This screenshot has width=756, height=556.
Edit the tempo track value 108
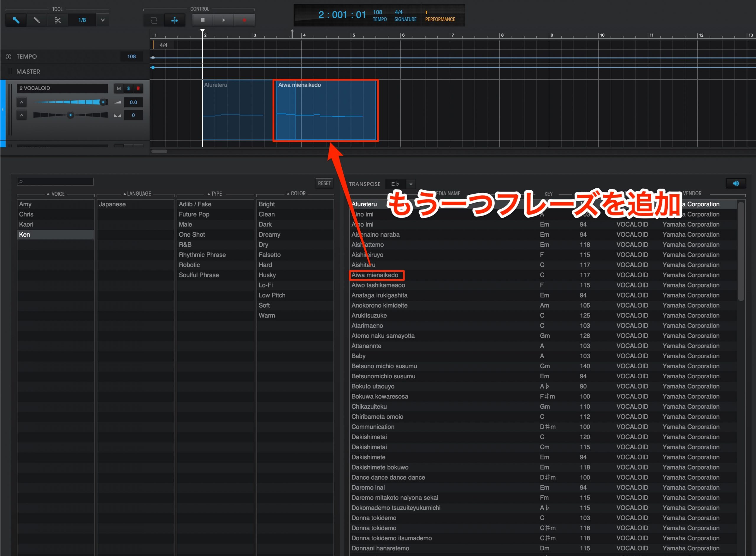[x=131, y=57]
